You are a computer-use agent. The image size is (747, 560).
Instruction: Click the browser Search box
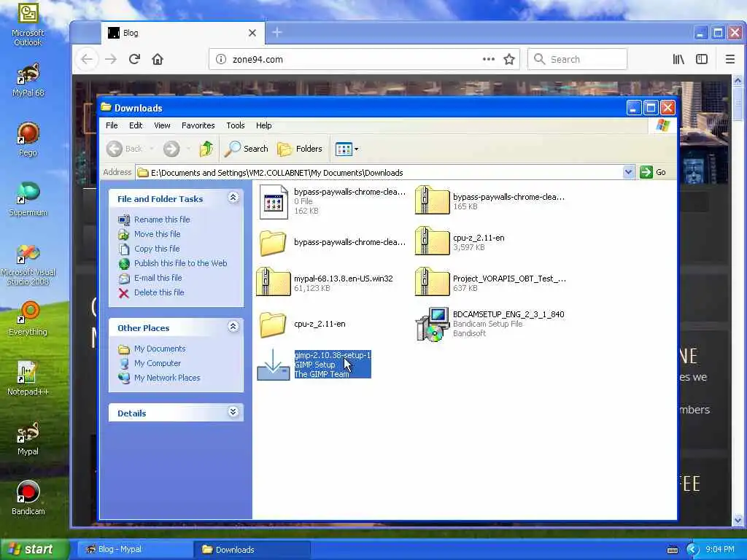578,59
